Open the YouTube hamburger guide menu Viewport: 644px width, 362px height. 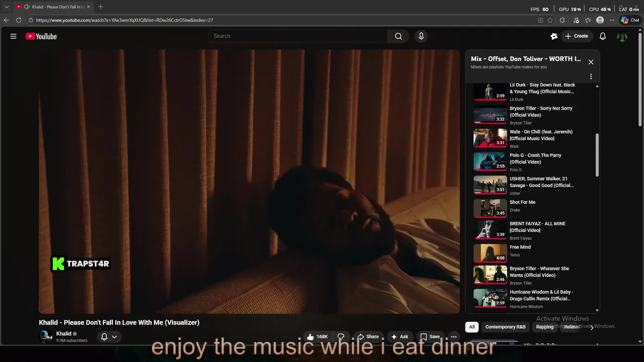click(x=14, y=36)
